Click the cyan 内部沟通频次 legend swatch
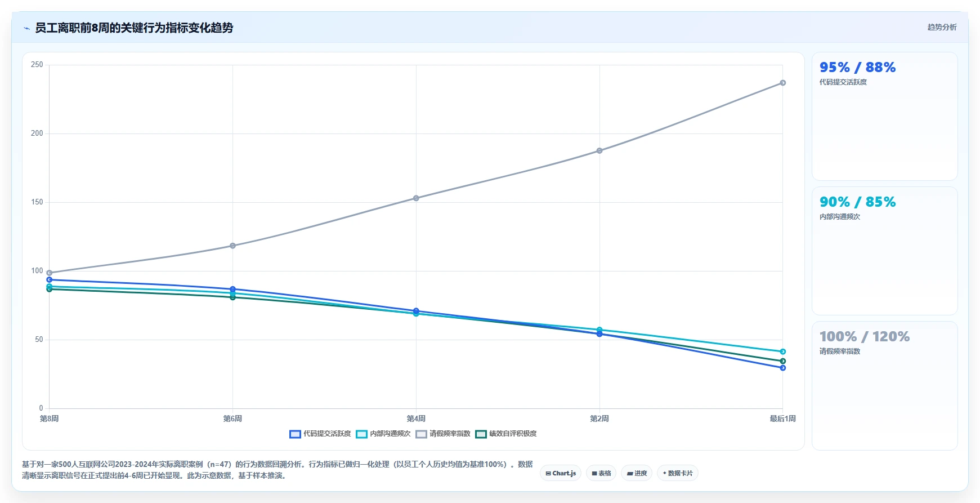 point(361,434)
